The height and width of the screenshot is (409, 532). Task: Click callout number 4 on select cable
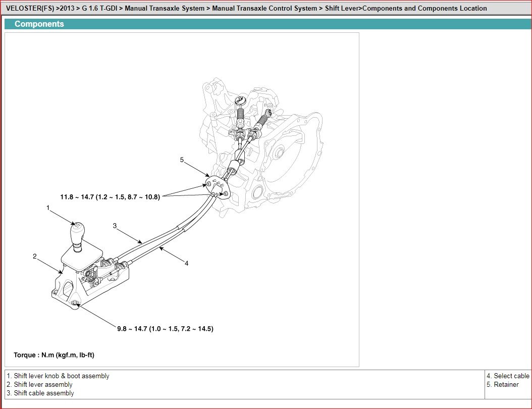[x=187, y=263]
